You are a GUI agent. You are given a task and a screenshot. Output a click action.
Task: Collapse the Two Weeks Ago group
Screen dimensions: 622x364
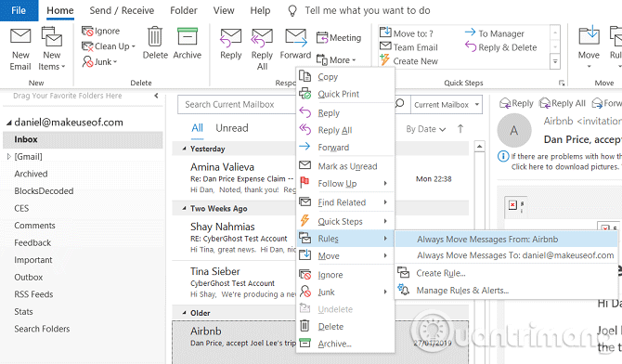(184, 208)
